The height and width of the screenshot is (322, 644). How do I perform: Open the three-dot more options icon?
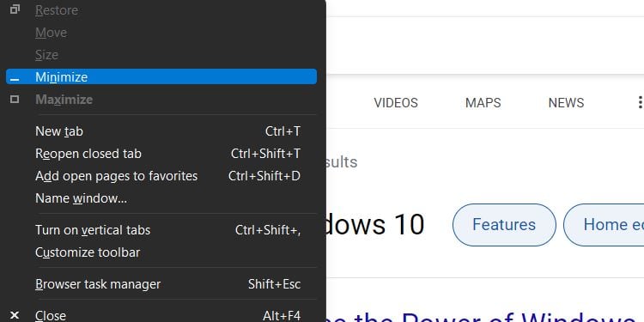click(640, 103)
